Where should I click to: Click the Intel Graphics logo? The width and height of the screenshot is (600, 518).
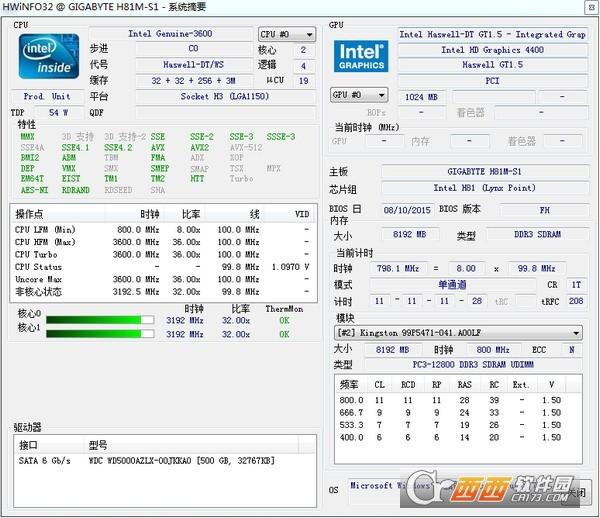(x=361, y=56)
